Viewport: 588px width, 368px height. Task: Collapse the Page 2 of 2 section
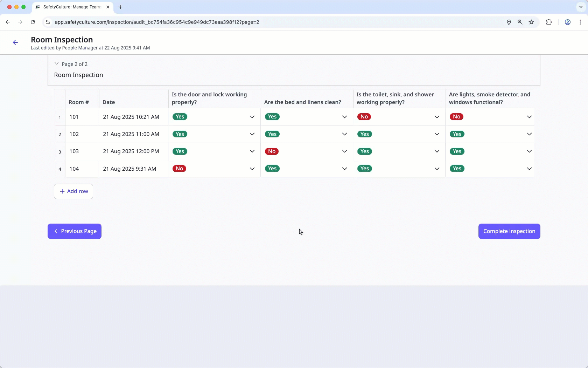[x=56, y=64]
